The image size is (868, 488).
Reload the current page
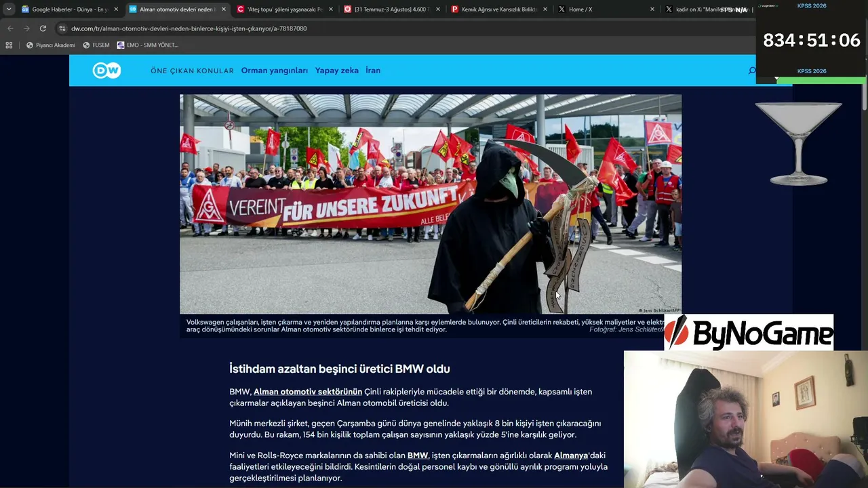43,28
